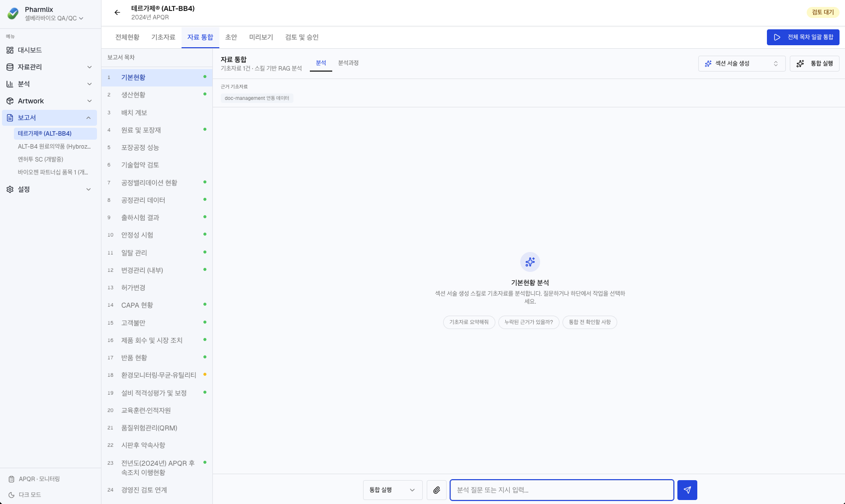
Task: Open the 대시보드 menu item
Action: click(x=50, y=50)
